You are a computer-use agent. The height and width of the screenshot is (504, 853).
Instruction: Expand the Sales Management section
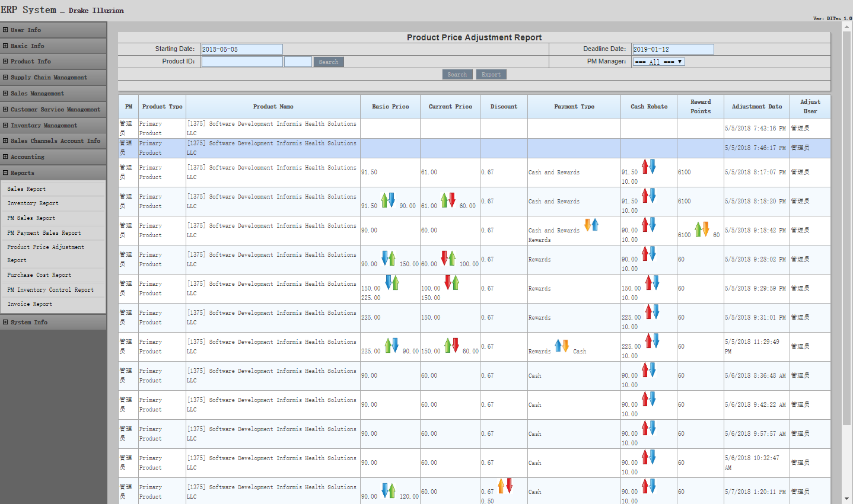53,93
